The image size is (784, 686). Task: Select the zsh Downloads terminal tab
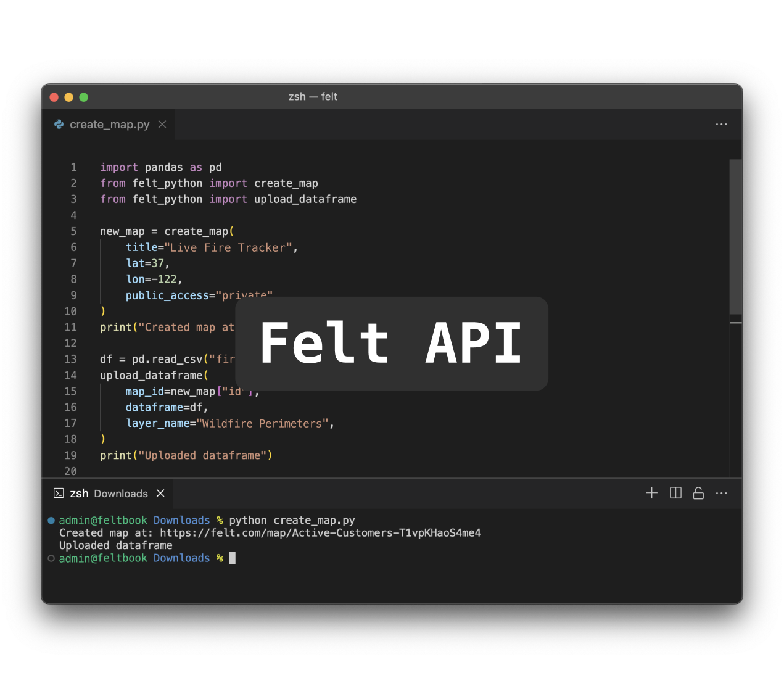(x=109, y=494)
